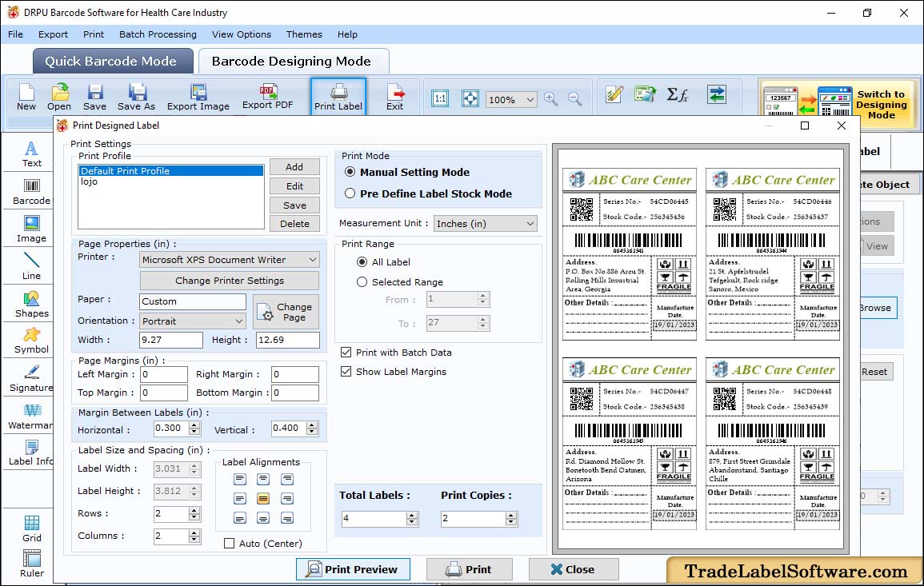The height and width of the screenshot is (586, 924).
Task: Increase the Rows count
Action: [194, 510]
